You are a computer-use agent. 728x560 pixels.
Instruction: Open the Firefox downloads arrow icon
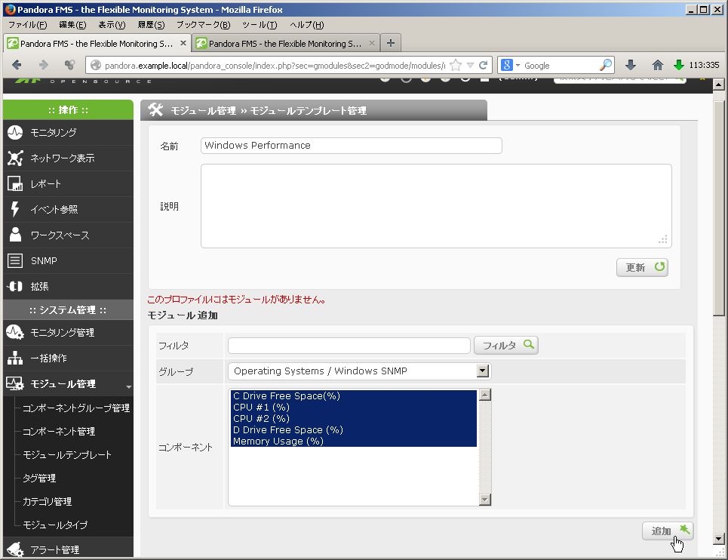[631, 65]
